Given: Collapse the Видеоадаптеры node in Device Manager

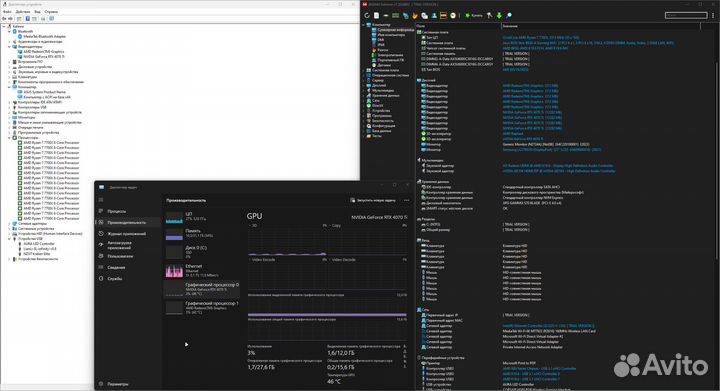Looking at the screenshot, I should [x=9, y=47].
